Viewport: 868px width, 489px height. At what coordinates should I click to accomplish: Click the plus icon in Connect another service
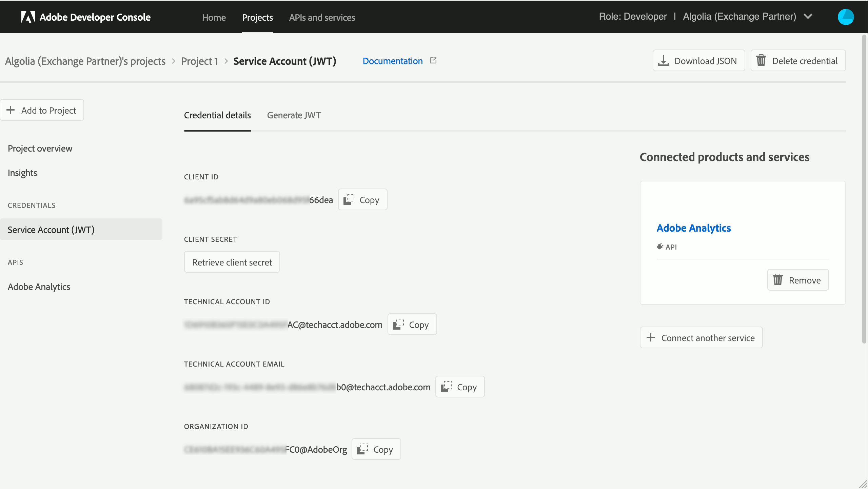tap(651, 338)
